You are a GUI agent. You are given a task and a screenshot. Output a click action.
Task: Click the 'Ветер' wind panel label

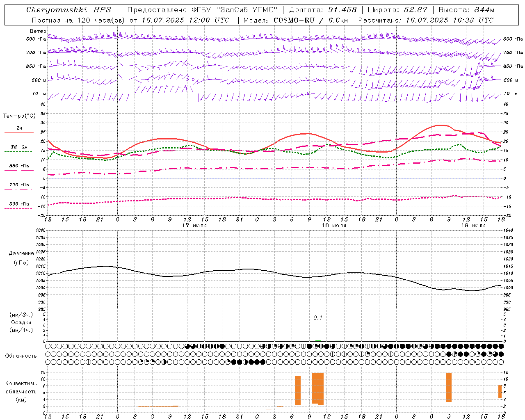coord(38,31)
